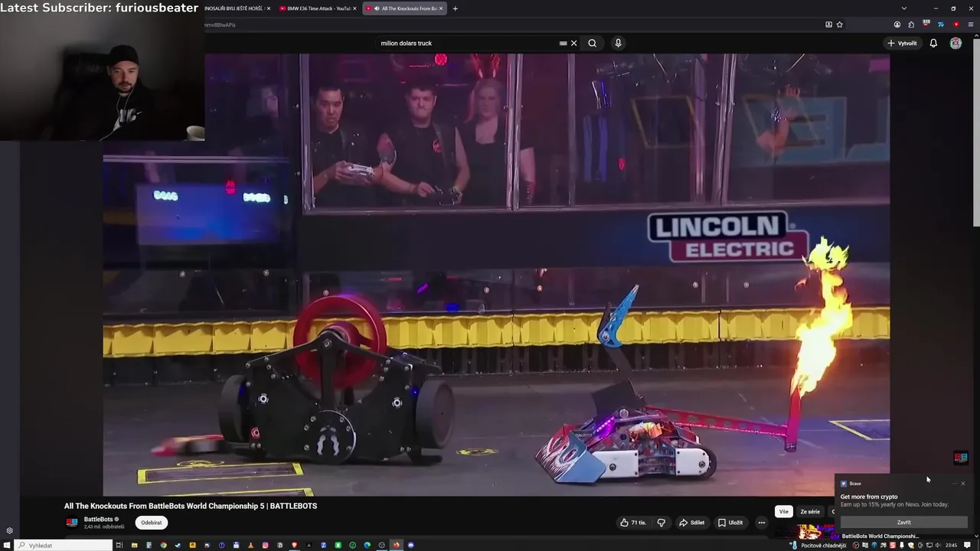Open on-screen keyboard icon in search box
980x551 pixels.
563,43
